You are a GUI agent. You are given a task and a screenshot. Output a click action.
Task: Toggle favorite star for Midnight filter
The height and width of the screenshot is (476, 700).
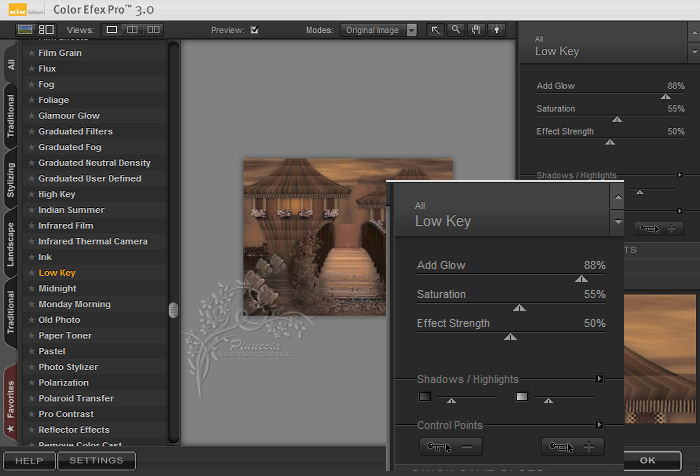pos(31,289)
